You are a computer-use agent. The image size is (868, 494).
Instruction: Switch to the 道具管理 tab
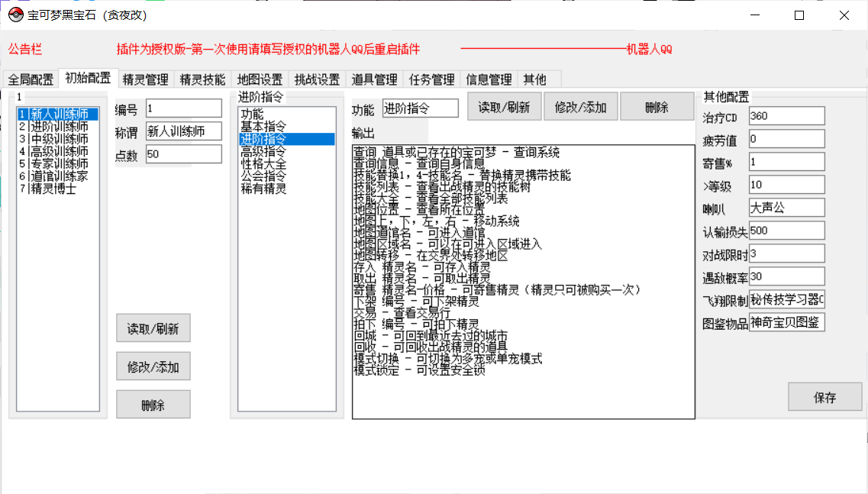[x=374, y=79]
